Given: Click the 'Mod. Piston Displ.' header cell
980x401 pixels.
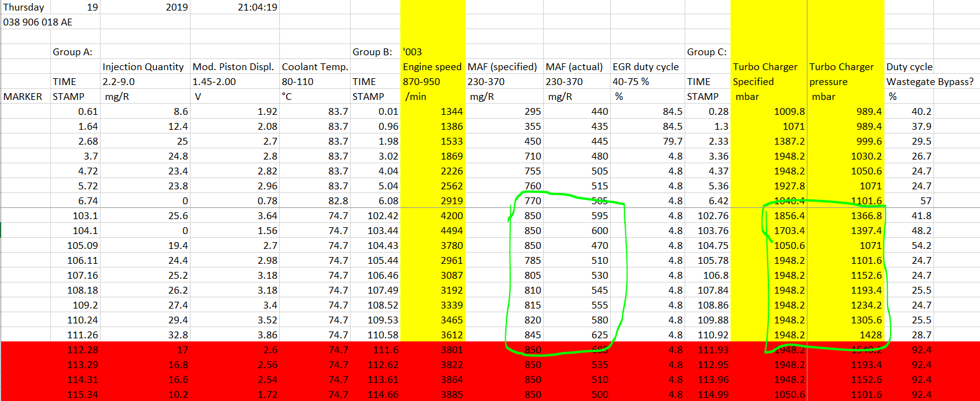Looking at the screenshot, I should (x=235, y=66).
